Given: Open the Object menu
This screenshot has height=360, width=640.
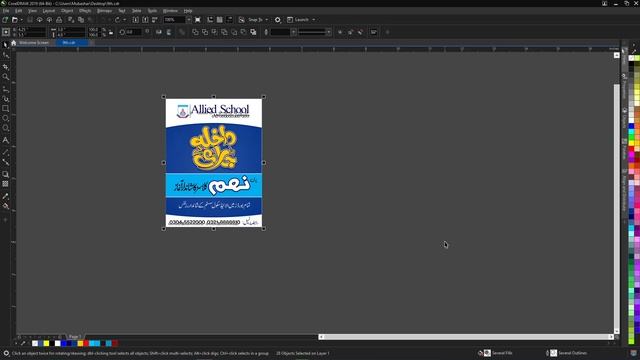Looking at the screenshot, I should 67,11.
